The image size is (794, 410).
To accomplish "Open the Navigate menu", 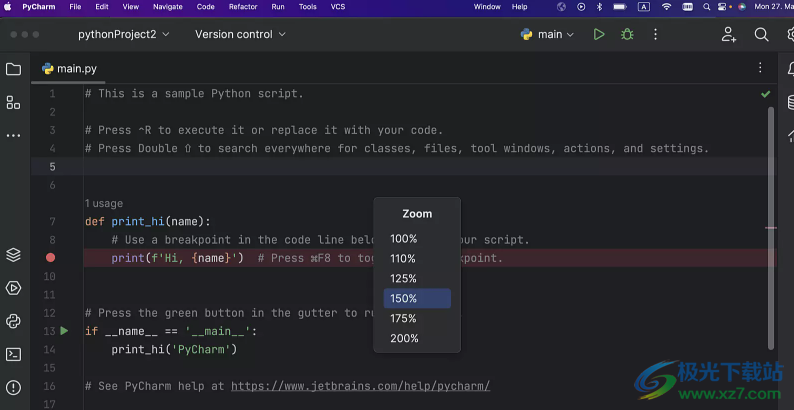I will click(x=168, y=7).
